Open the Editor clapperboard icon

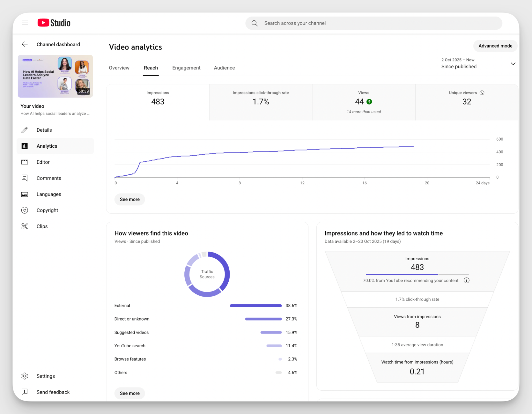tap(24, 162)
